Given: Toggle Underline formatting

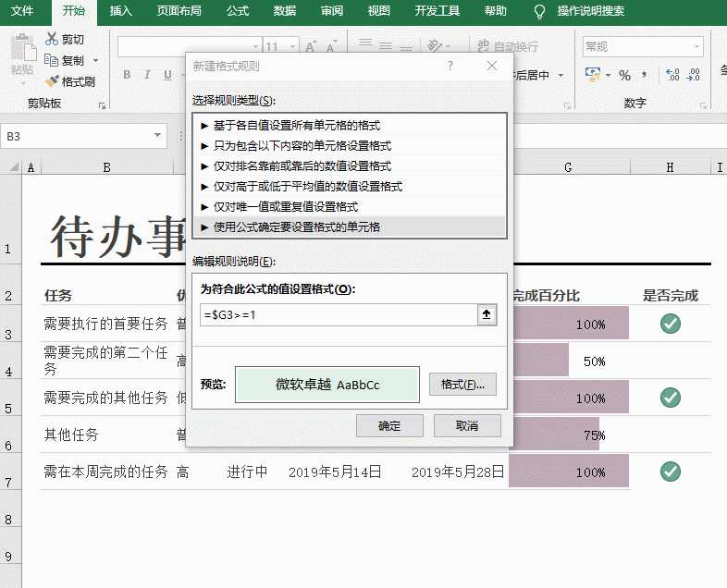Looking at the screenshot, I should click(167, 75).
